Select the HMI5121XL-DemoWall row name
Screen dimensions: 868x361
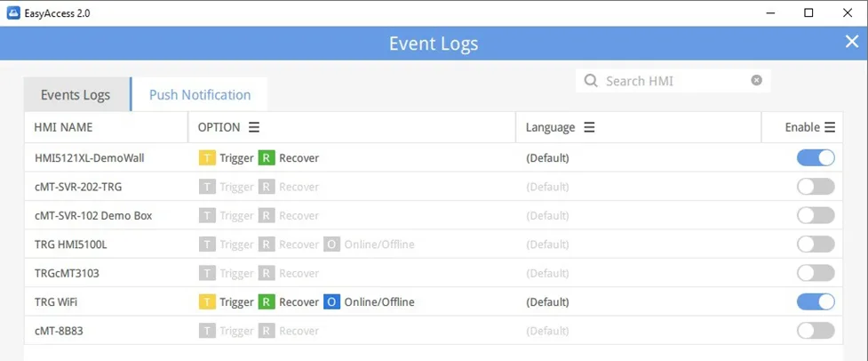[89, 157]
